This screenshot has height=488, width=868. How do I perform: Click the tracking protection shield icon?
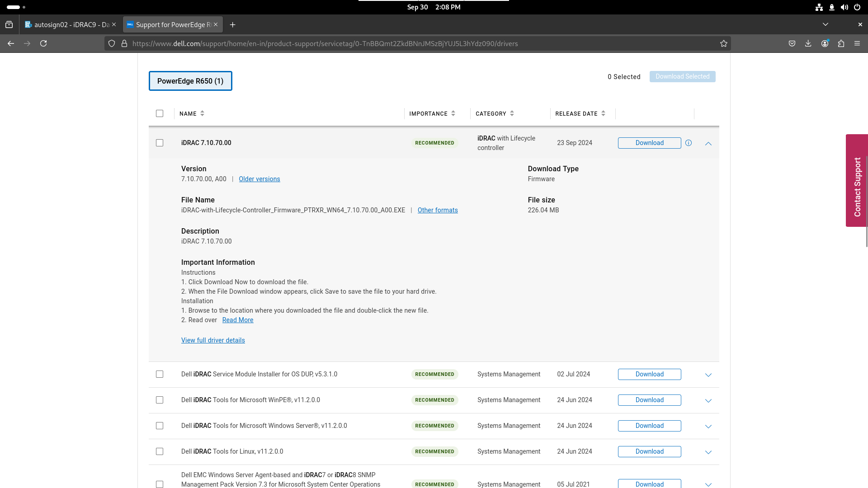tap(112, 43)
